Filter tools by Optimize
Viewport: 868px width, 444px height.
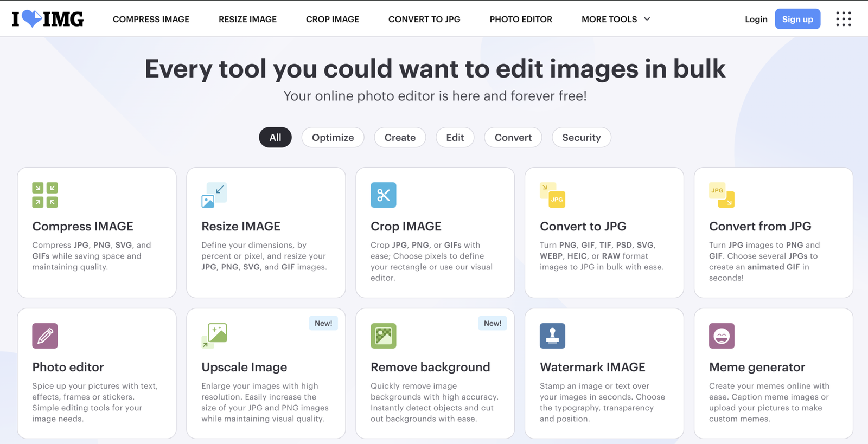point(333,138)
